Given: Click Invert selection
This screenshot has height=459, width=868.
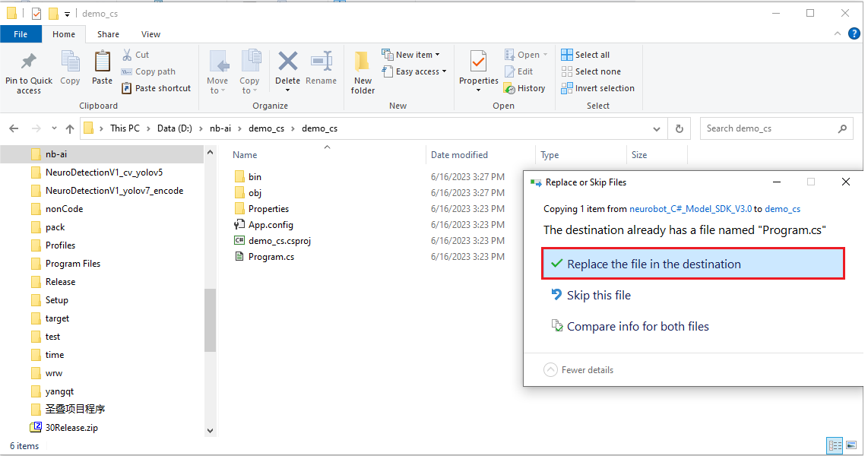Looking at the screenshot, I should pos(598,88).
